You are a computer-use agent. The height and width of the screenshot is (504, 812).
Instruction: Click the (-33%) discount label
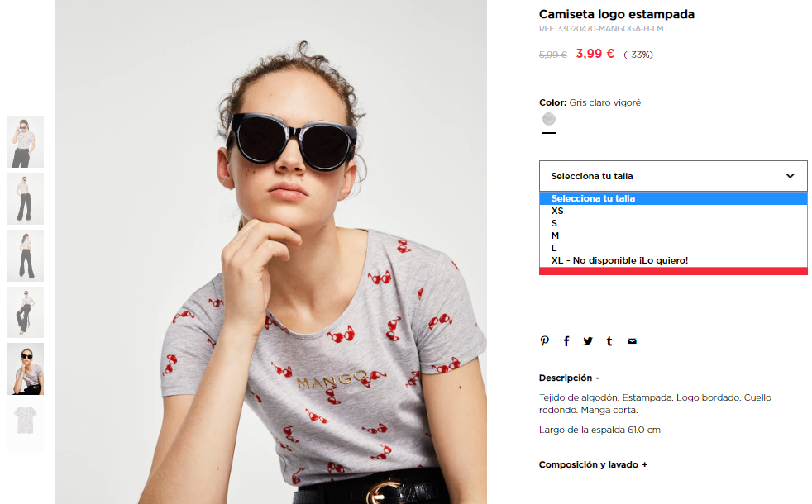tap(638, 55)
